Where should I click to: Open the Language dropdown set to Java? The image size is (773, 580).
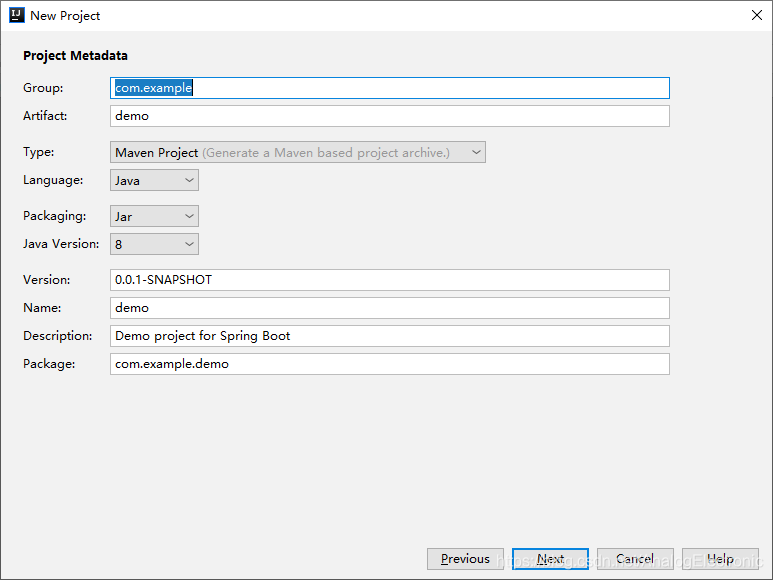pos(154,180)
